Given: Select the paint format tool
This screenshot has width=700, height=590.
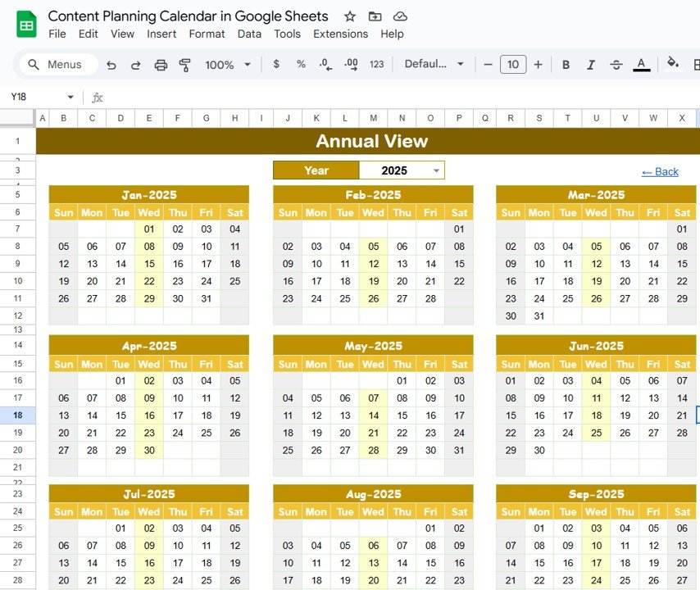Looking at the screenshot, I should 184,65.
